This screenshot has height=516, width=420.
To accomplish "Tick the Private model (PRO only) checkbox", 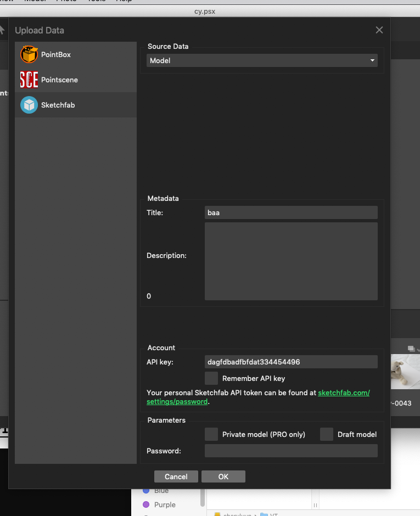I will point(211,434).
